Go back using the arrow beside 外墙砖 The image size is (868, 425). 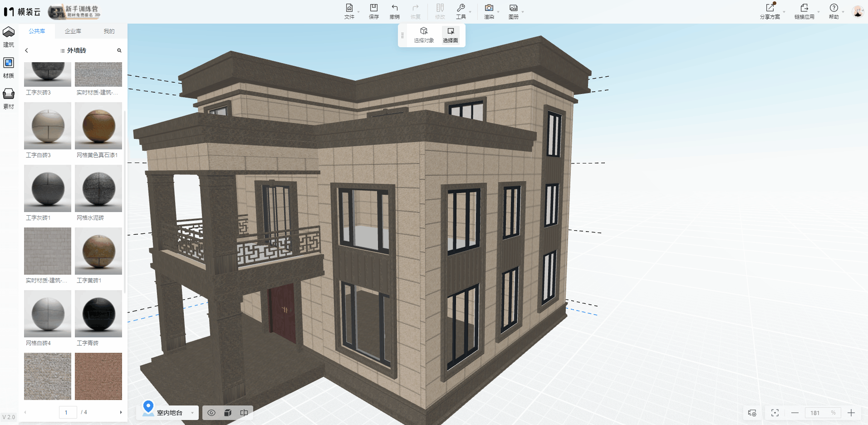[26, 50]
